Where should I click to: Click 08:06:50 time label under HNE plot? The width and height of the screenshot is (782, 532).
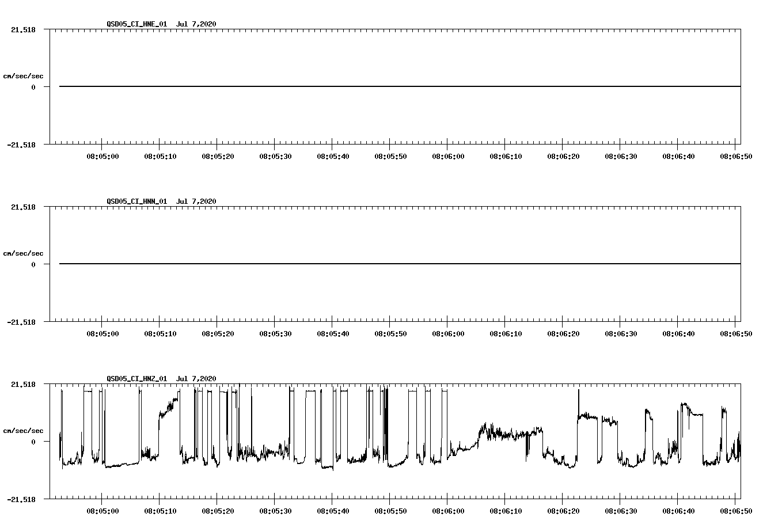pos(736,157)
